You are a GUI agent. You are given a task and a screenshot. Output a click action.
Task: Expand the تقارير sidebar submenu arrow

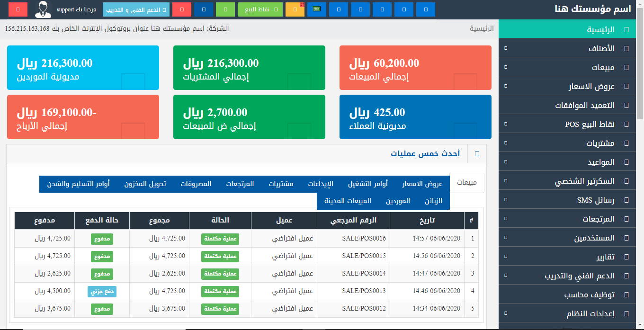505,257
